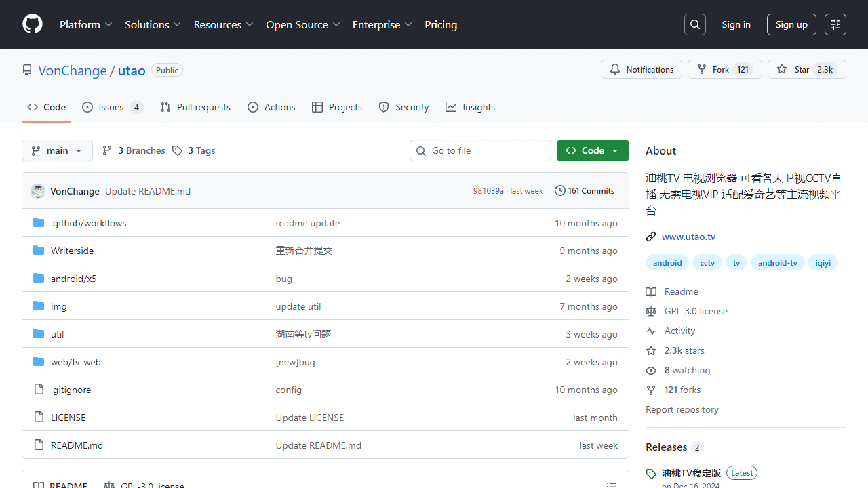Expand the green Code dropdown
Screen dimensions: 868x488
(593, 150)
